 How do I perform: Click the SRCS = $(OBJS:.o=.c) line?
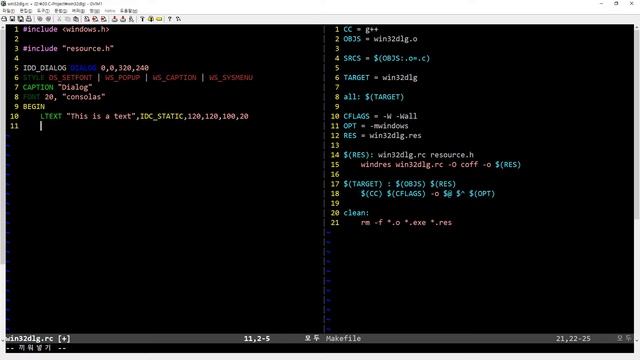pos(387,58)
